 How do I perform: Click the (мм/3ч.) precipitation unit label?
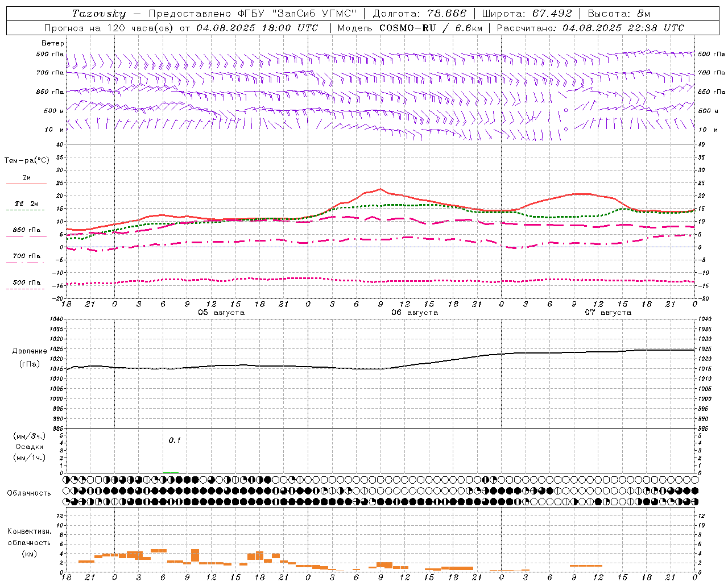[30, 436]
